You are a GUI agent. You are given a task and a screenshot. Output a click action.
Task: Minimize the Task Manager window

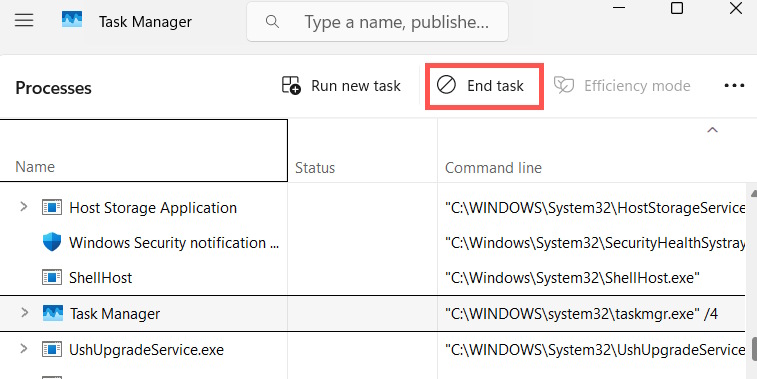point(619,8)
